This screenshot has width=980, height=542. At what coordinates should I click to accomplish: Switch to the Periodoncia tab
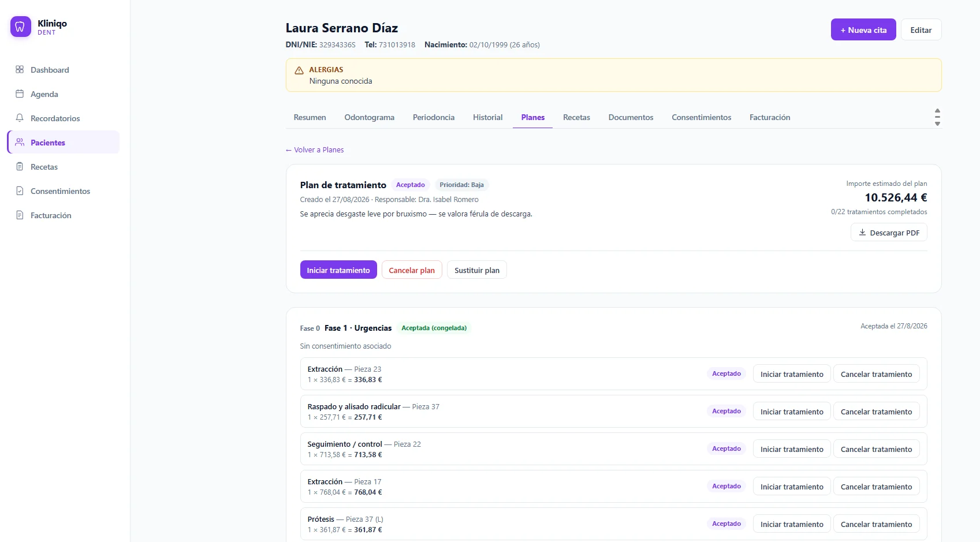click(434, 117)
